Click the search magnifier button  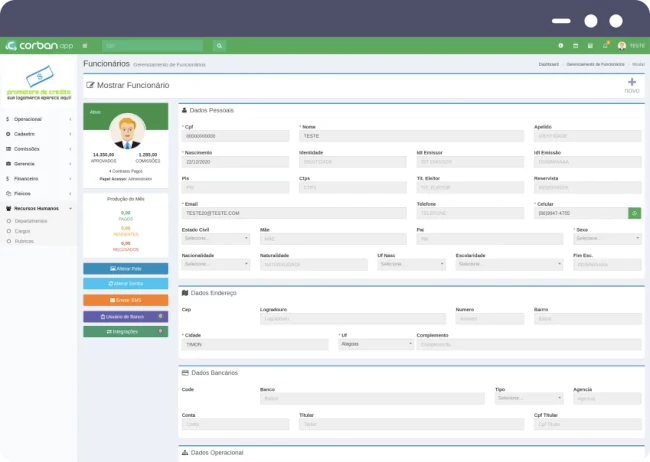(x=219, y=46)
